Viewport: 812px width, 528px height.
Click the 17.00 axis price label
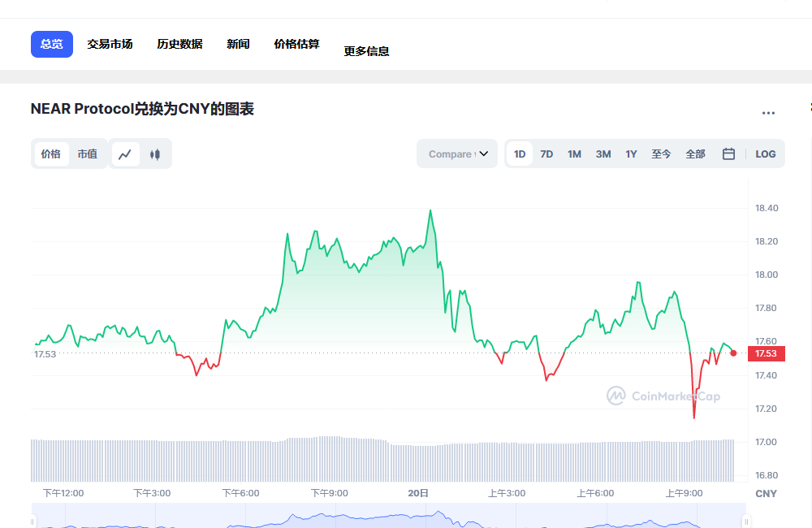pos(766,442)
